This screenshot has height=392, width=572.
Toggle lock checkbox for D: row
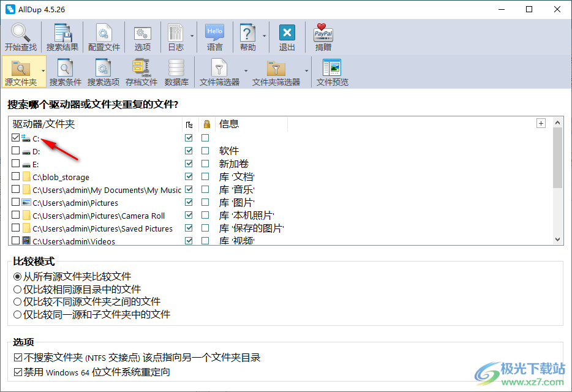(x=205, y=151)
